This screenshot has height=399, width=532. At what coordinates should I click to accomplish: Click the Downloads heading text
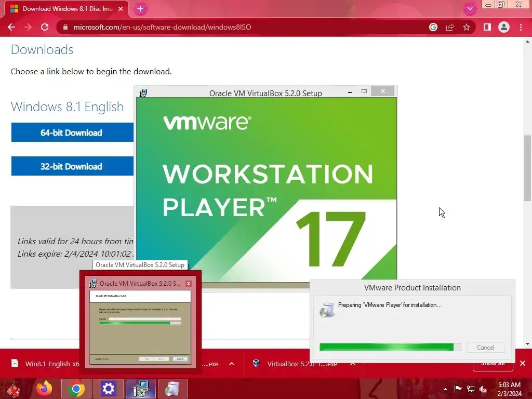point(42,49)
